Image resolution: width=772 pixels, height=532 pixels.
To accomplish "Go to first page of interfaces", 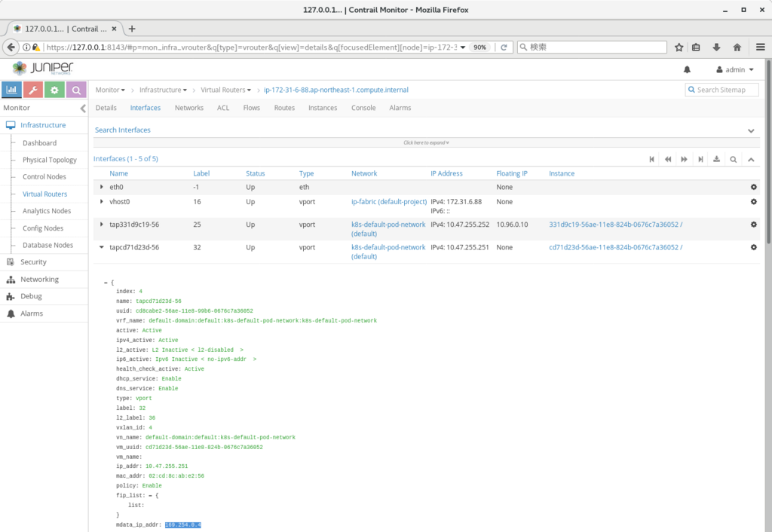I will click(652, 159).
